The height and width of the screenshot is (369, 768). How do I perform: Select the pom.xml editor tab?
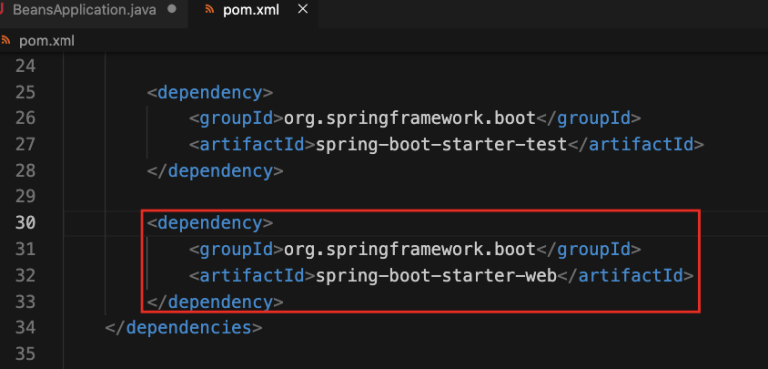click(251, 10)
